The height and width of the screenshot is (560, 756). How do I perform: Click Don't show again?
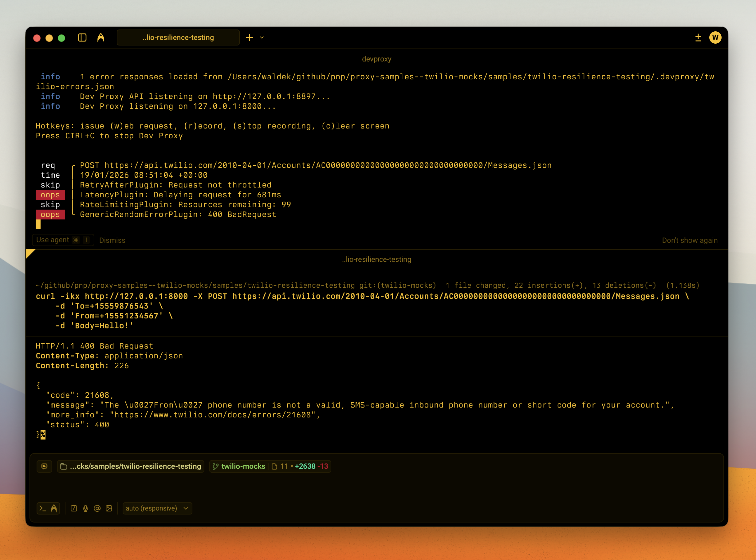690,240
